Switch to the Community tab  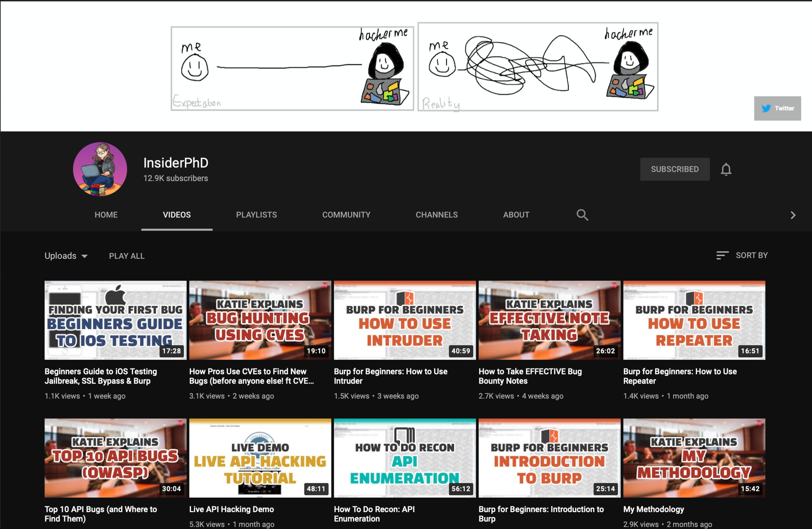pyautogui.click(x=346, y=215)
